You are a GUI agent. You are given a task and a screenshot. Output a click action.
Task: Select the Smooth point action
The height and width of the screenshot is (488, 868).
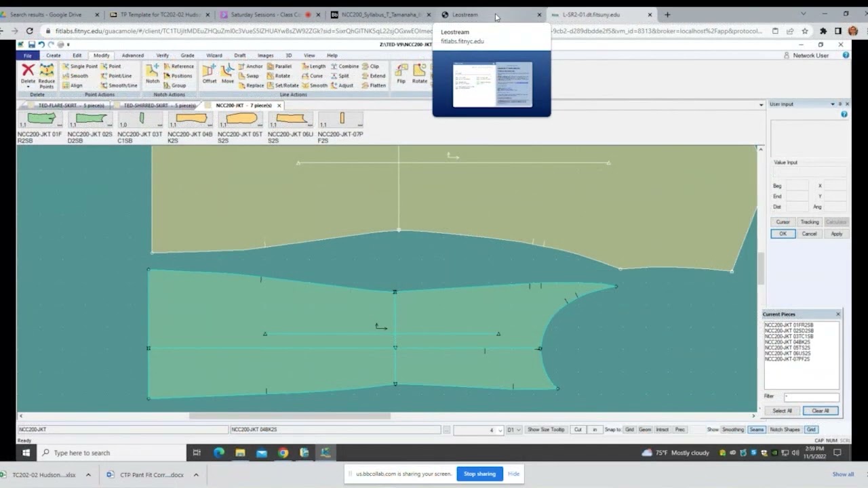75,76
